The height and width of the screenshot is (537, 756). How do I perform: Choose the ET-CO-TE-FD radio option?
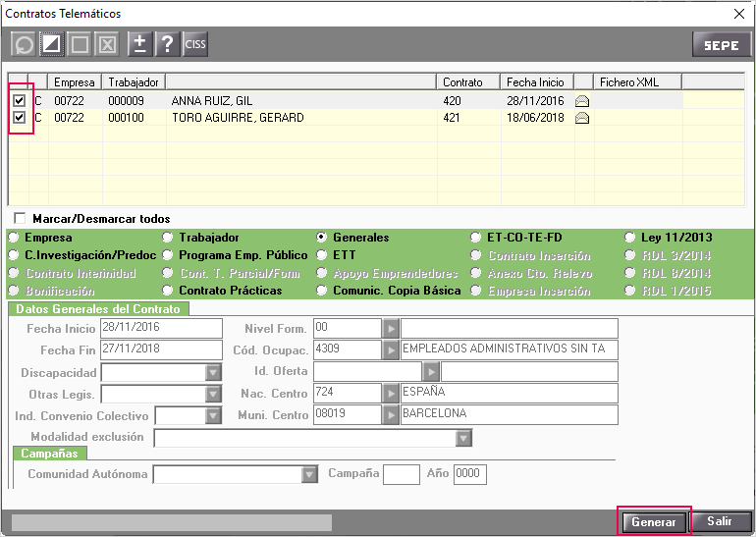point(476,238)
